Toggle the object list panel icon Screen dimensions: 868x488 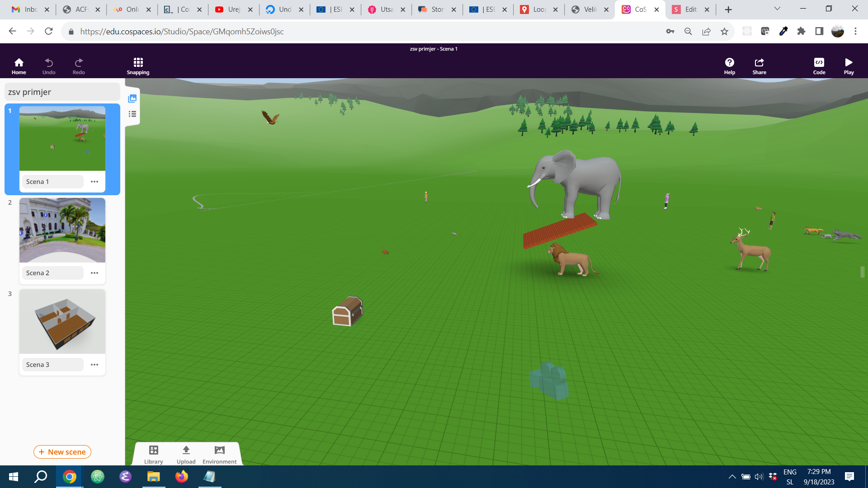132,114
